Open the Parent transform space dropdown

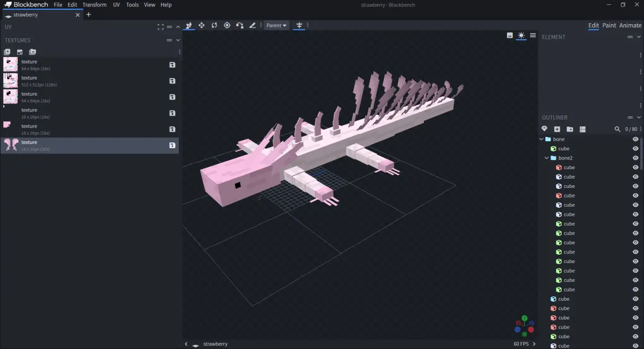point(277,25)
